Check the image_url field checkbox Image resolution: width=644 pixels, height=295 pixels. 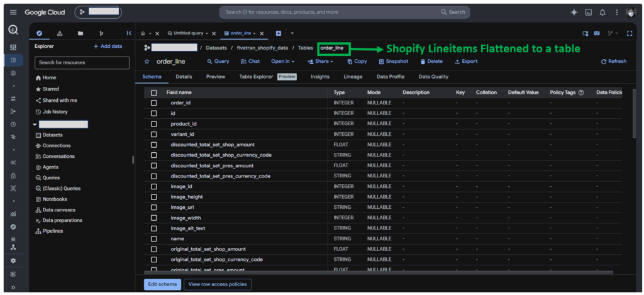coord(153,208)
